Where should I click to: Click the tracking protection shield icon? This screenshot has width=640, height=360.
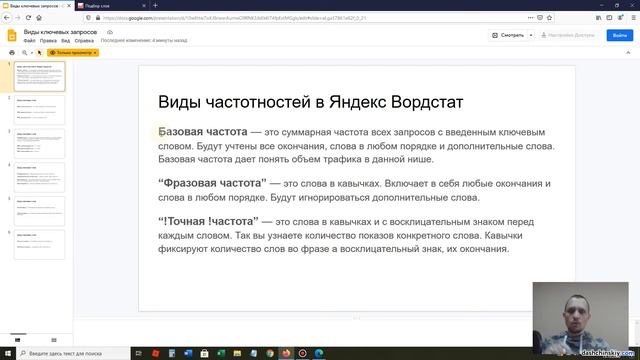(89, 18)
